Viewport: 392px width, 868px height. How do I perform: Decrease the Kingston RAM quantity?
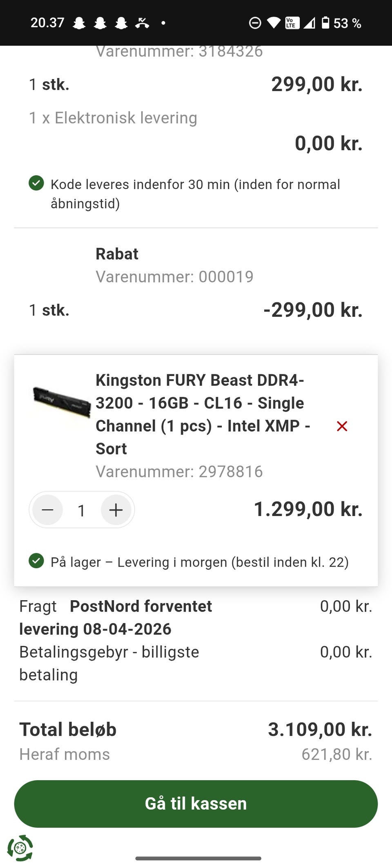click(x=48, y=510)
